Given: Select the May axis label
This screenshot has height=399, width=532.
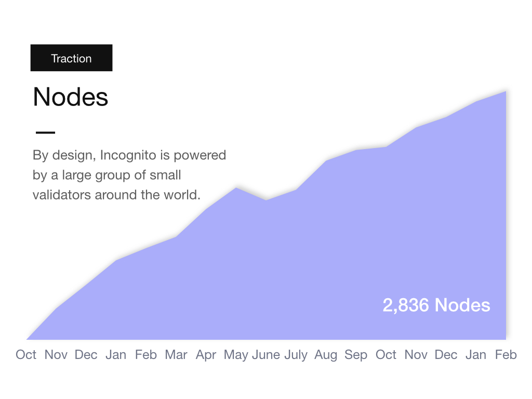Looking at the screenshot, I should click(x=236, y=355).
